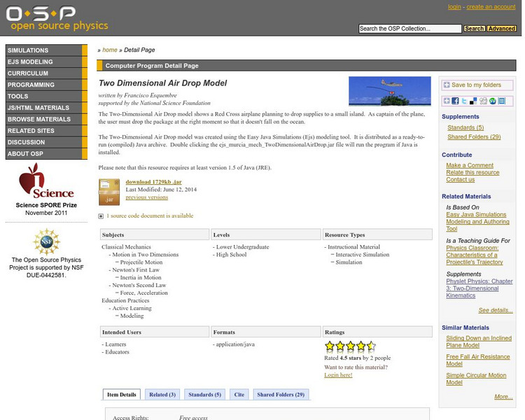Open the EJS Modeling menu
This screenshot has width=525, height=420.
click(46, 62)
